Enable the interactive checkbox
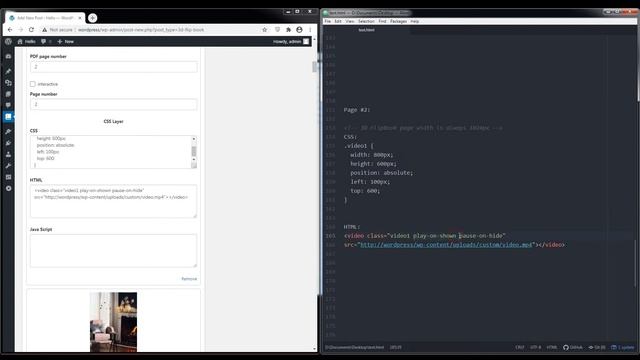640x360 pixels. point(33,84)
